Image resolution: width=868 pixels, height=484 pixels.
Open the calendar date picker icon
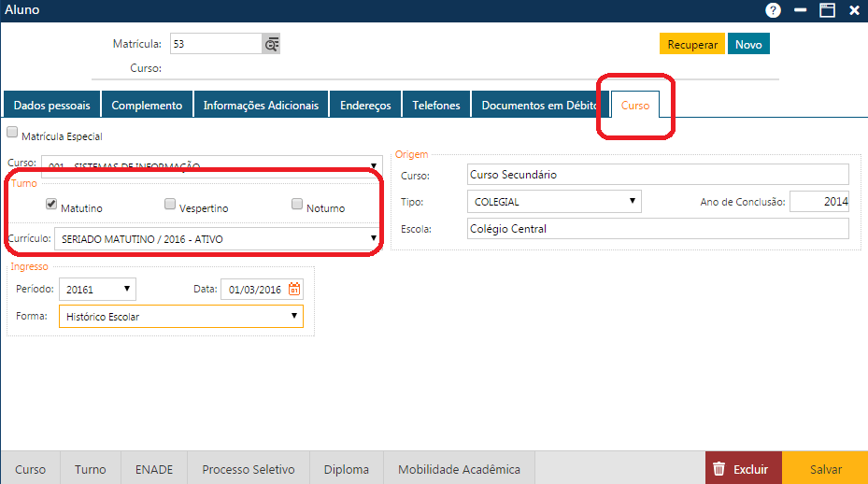[x=294, y=290]
